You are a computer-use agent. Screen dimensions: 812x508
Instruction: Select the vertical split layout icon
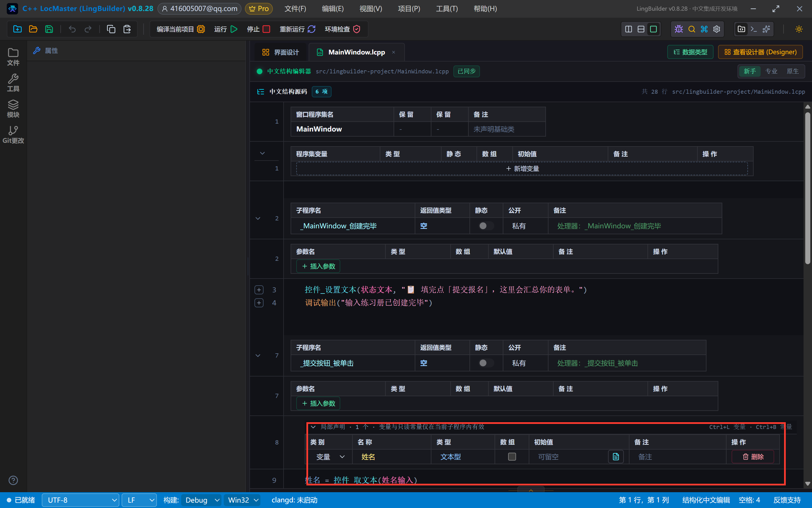[628, 29]
